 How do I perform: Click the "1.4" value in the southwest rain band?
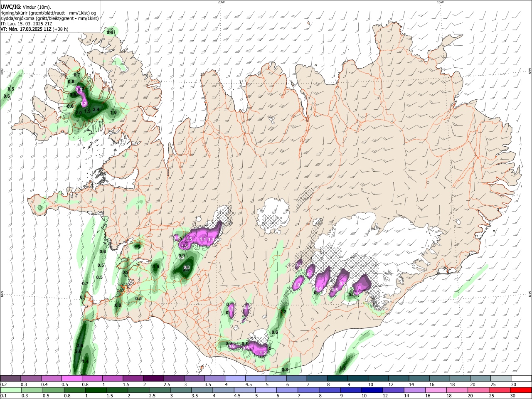point(85,362)
